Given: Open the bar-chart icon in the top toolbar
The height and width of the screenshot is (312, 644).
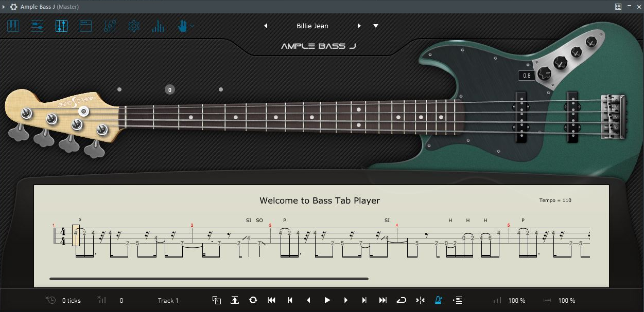Looking at the screenshot, I should 158,26.
